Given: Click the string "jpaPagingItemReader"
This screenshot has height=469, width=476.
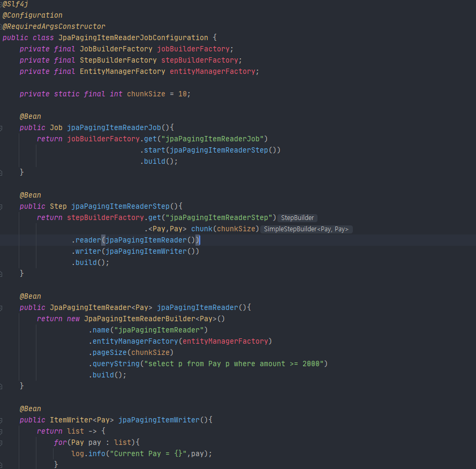Looking at the screenshot, I should coord(159,330).
